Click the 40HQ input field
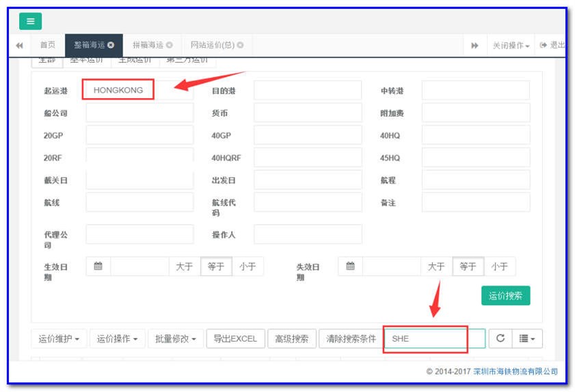The image size is (575, 392). pyautogui.click(x=476, y=135)
